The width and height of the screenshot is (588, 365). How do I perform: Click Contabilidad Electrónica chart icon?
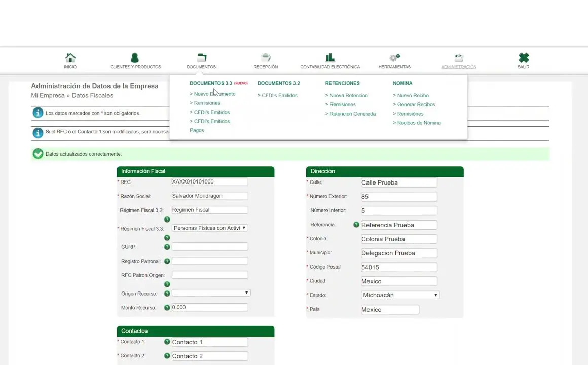pos(330,58)
